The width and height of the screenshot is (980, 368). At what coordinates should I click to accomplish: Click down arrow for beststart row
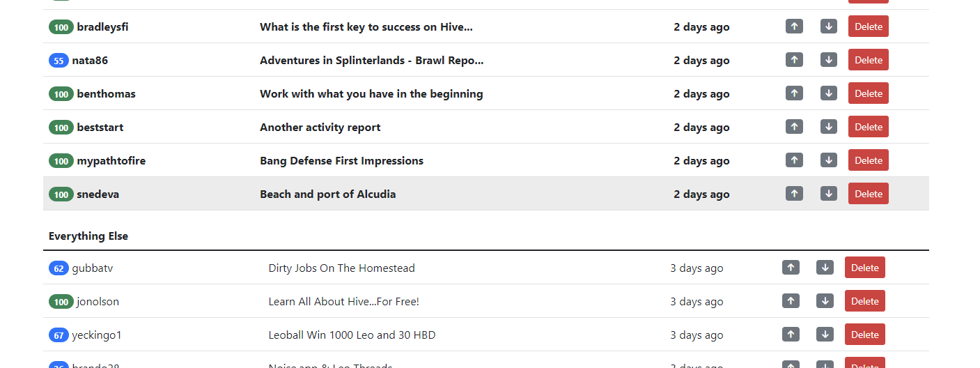click(828, 127)
